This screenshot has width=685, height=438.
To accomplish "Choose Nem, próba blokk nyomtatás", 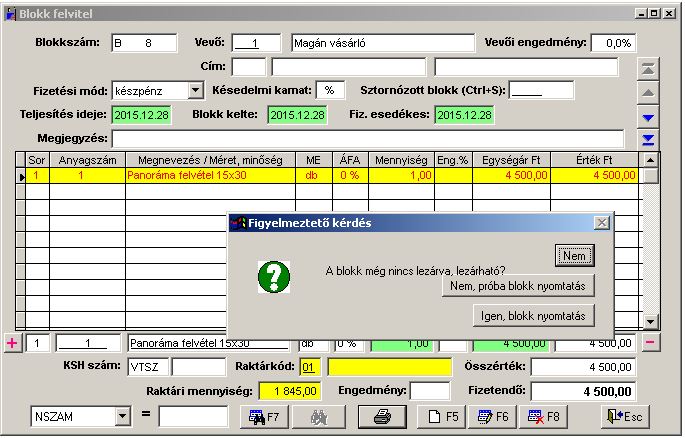I will pos(518,286).
